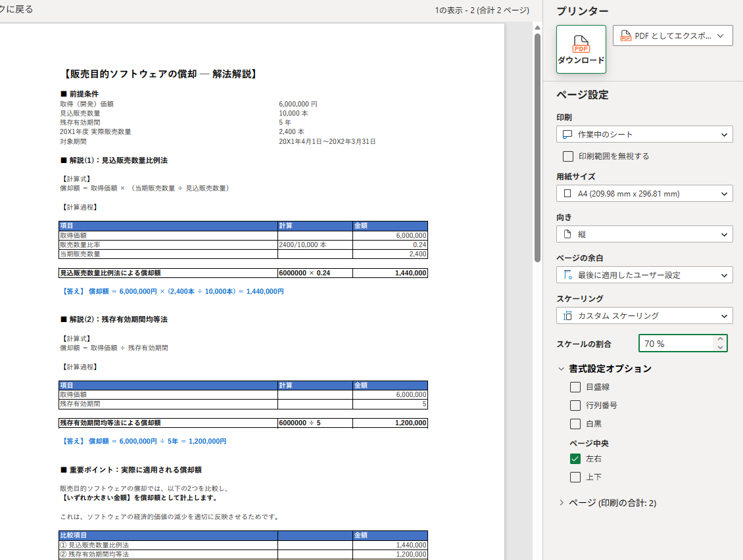Uncheck the 左右 horizontal centering checkbox
The height and width of the screenshot is (560, 743).
pyautogui.click(x=575, y=459)
